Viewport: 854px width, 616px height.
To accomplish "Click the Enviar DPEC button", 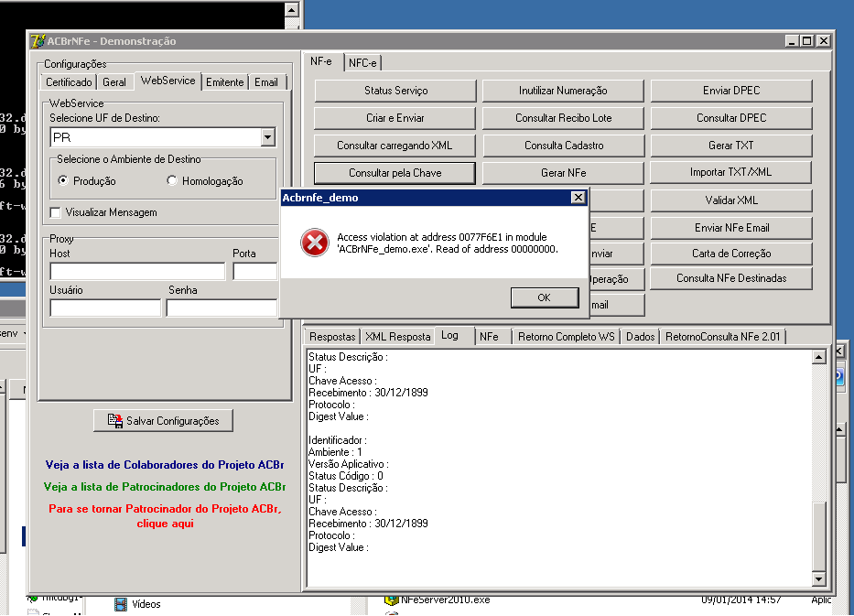I will pos(731,91).
